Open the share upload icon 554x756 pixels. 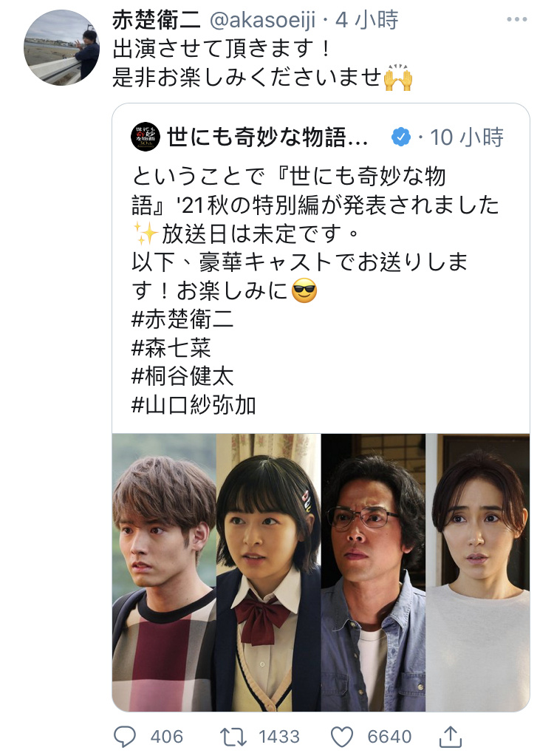coord(451,736)
